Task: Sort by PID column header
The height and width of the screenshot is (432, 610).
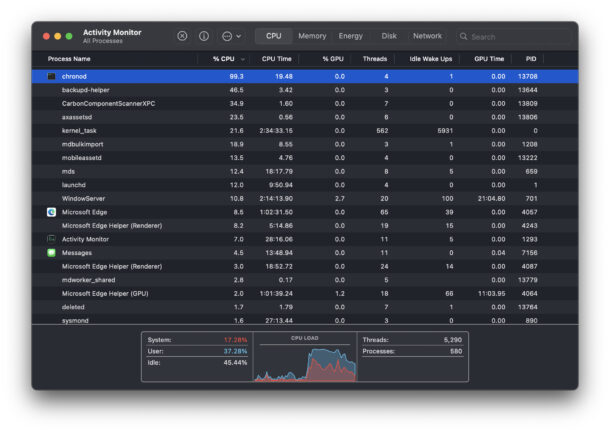Action: [531, 59]
